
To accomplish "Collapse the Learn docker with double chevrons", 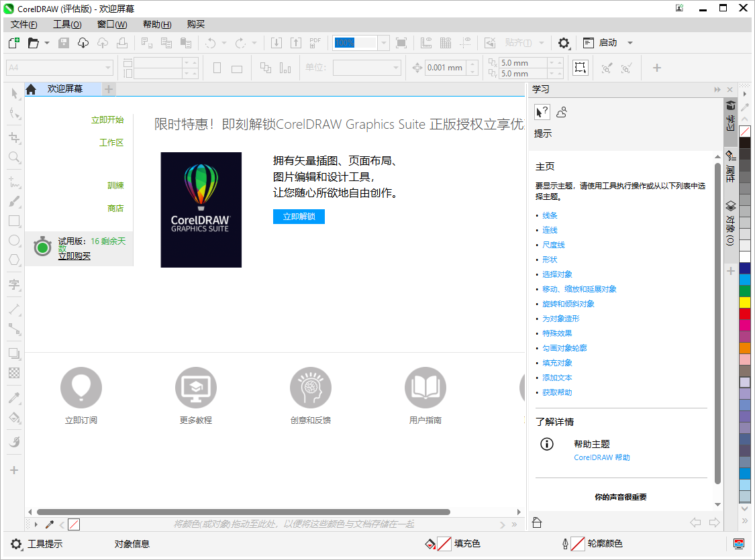I will tap(717, 89).
